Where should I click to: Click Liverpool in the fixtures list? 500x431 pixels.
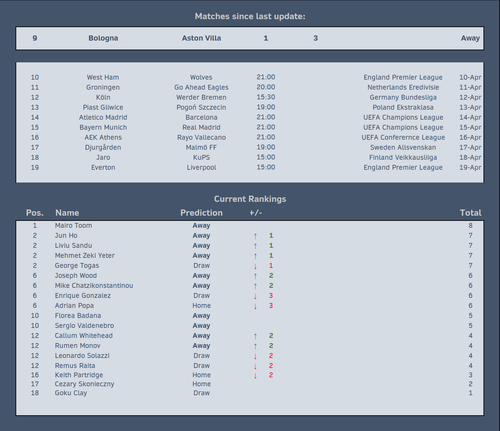click(x=201, y=167)
